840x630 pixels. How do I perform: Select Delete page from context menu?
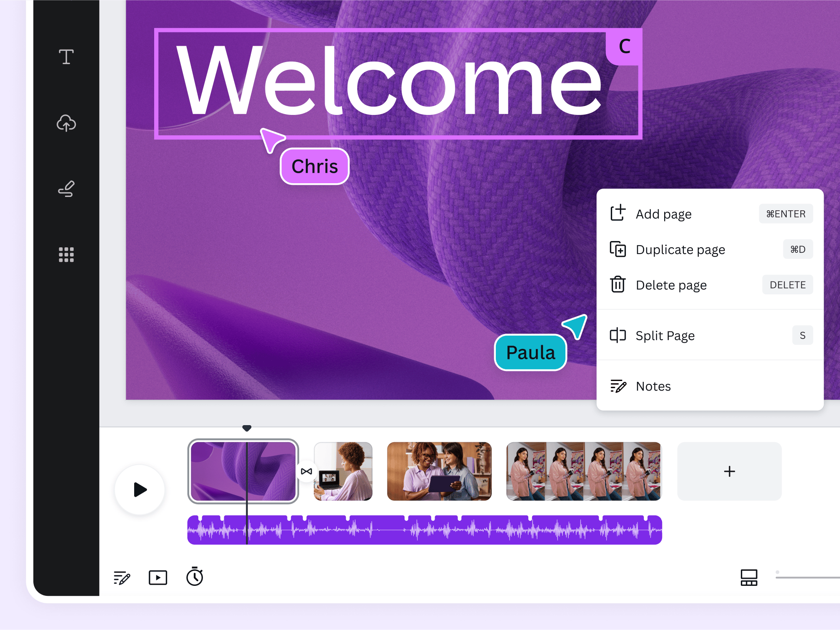click(670, 284)
